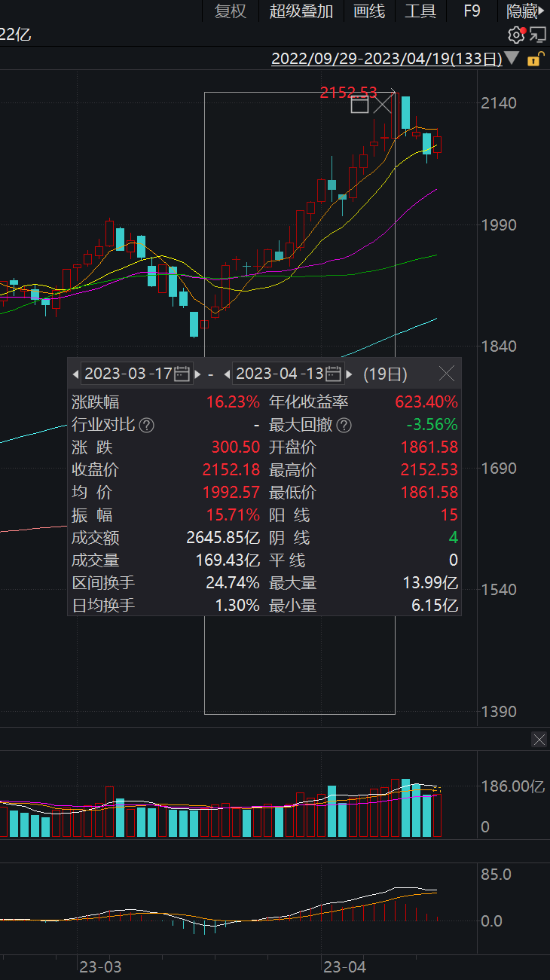550x980 pixels.
Task: Click the 区间换手 value 24.74%
Action: coord(233,583)
